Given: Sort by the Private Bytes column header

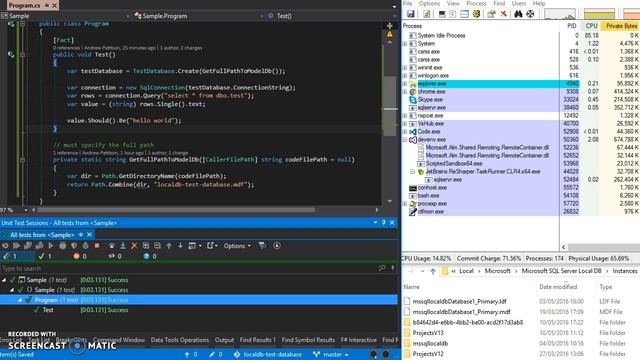Looking at the screenshot, I should pyautogui.click(x=621, y=26).
